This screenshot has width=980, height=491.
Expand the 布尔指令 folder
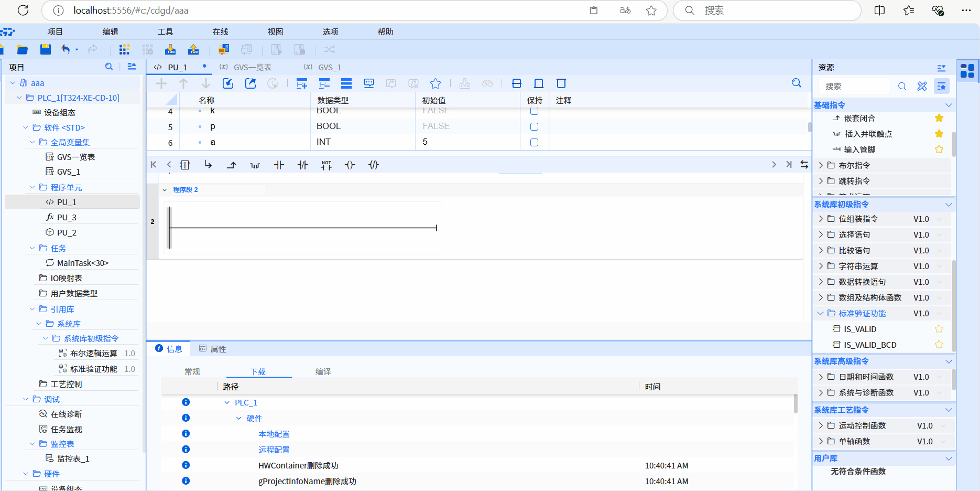(821, 165)
